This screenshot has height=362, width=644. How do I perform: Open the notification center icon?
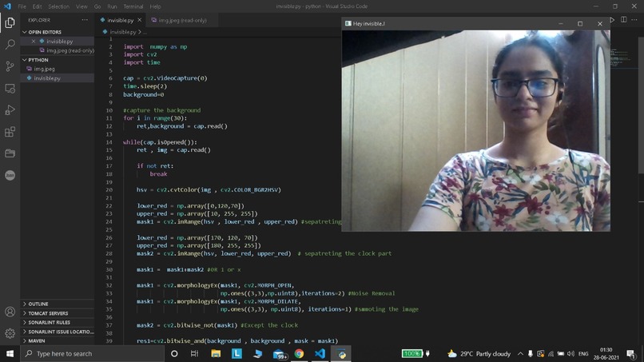click(x=631, y=353)
